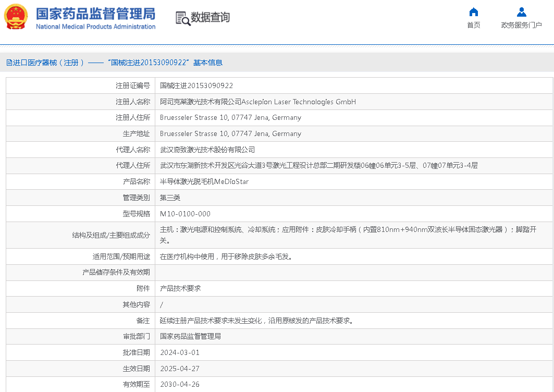Click the 生产地址 address value
Screen dimensions: 554x392
coord(230,133)
